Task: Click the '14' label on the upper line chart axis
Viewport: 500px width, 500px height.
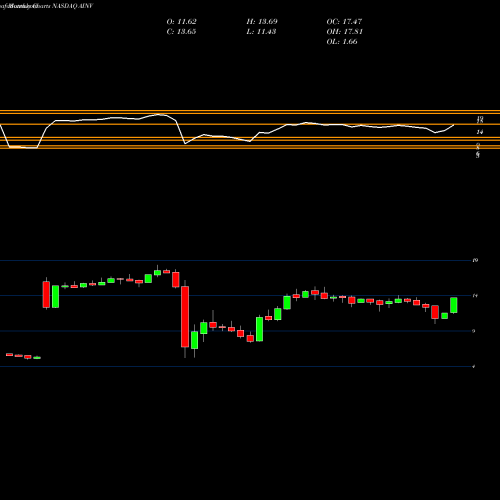Action: 479,132
